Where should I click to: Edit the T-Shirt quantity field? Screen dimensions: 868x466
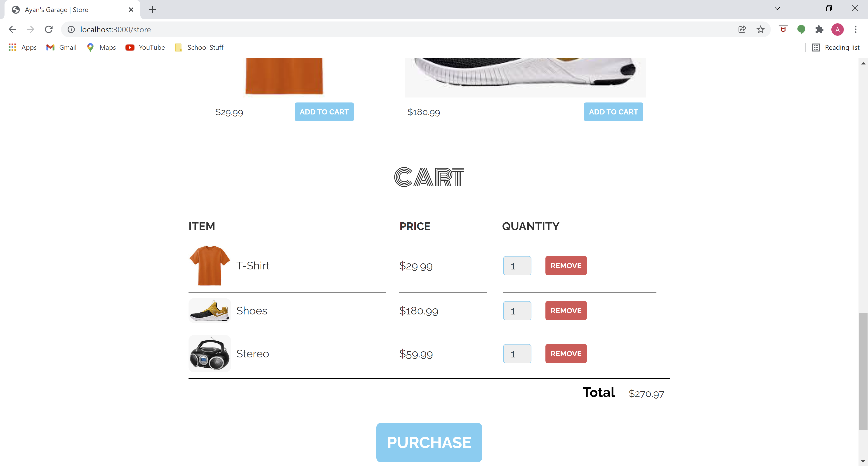517,266
